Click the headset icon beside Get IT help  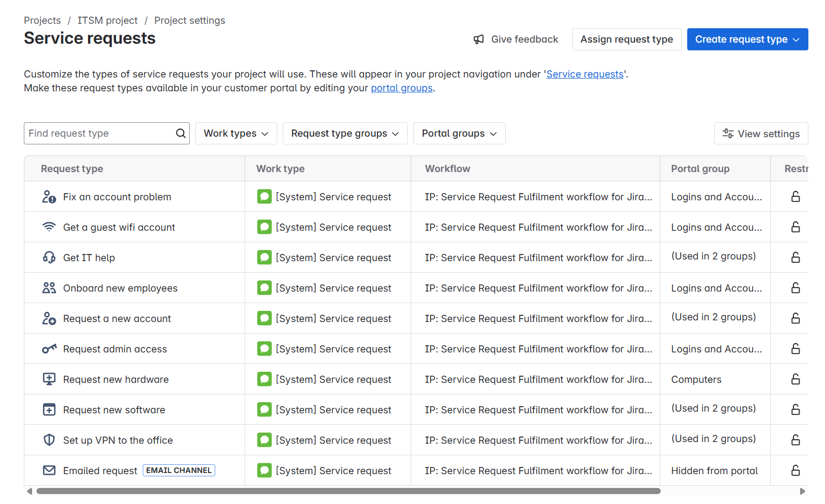point(49,257)
